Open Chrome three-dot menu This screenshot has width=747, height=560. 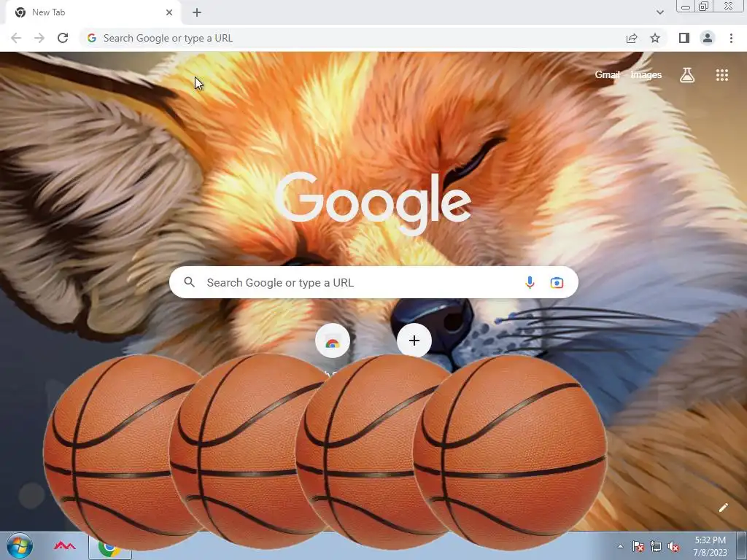pyautogui.click(x=731, y=38)
